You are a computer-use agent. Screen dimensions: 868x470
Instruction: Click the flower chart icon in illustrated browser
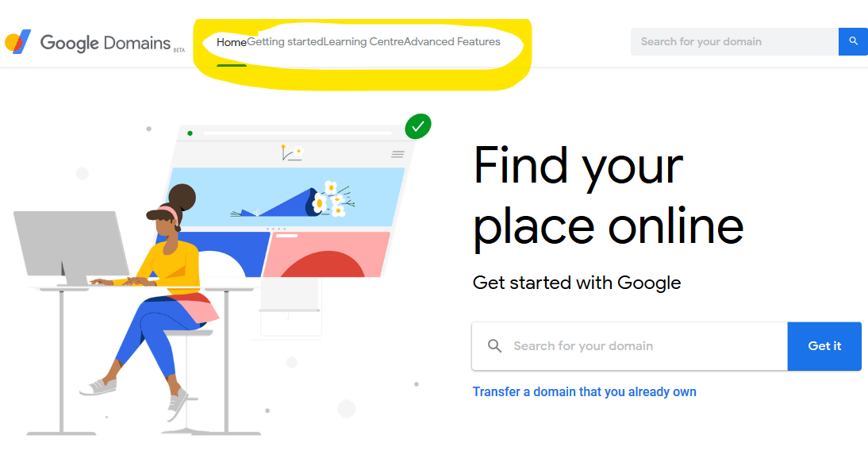pos(292,153)
